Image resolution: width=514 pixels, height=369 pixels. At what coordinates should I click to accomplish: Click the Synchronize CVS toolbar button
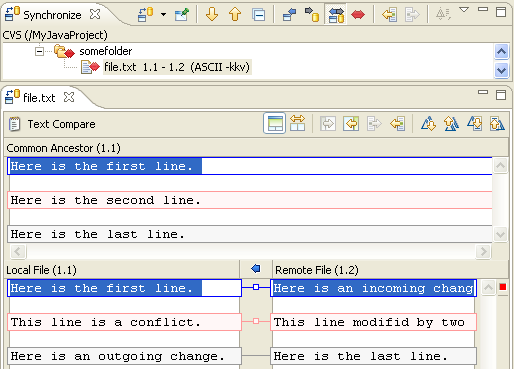145,14
